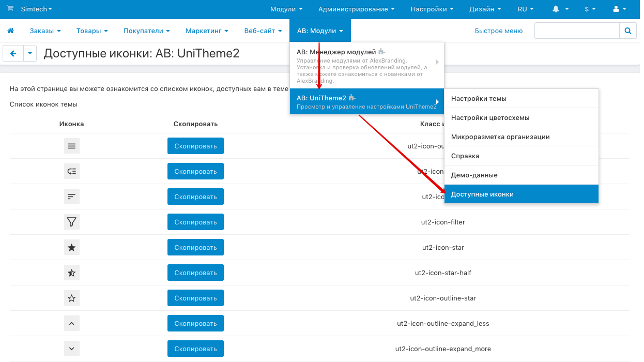
Task: Expand dropdown caret beside back button
Action: pos(30,53)
